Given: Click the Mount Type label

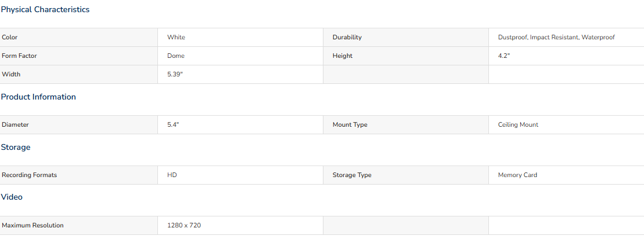Looking at the screenshot, I should coord(350,124).
